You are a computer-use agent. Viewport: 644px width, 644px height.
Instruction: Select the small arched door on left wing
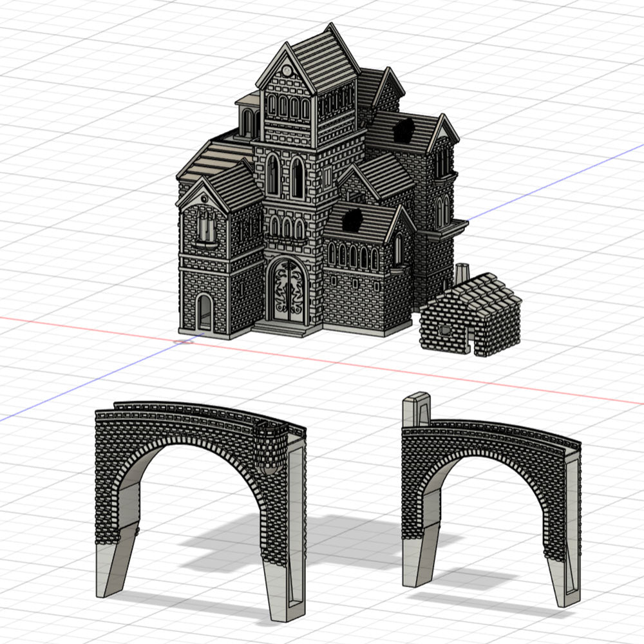[x=204, y=312]
